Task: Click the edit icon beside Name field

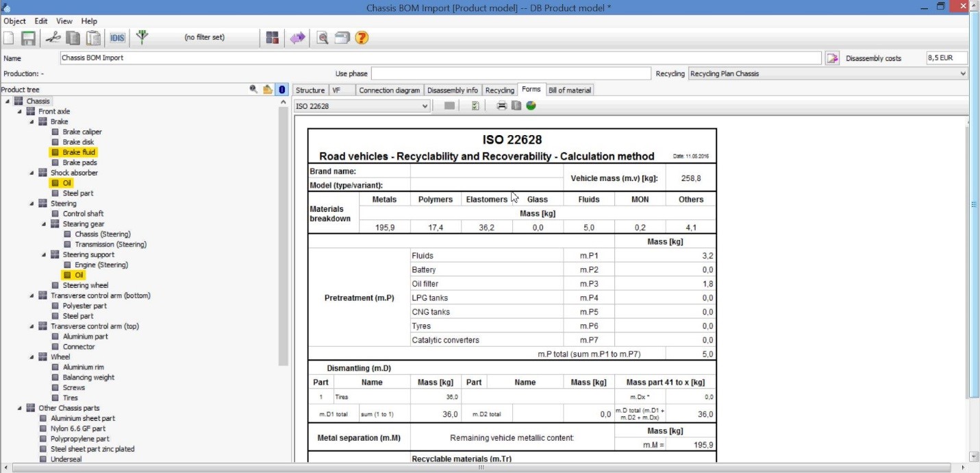Action: [x=832, y=58]
